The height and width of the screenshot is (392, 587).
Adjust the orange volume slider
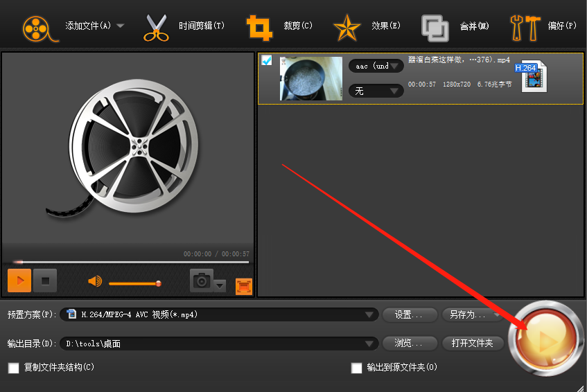pyautogui.click(x=135, y=284)
